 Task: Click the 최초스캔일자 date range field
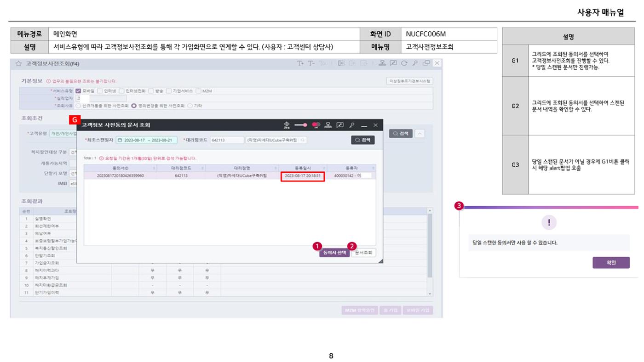coord(146,140)
